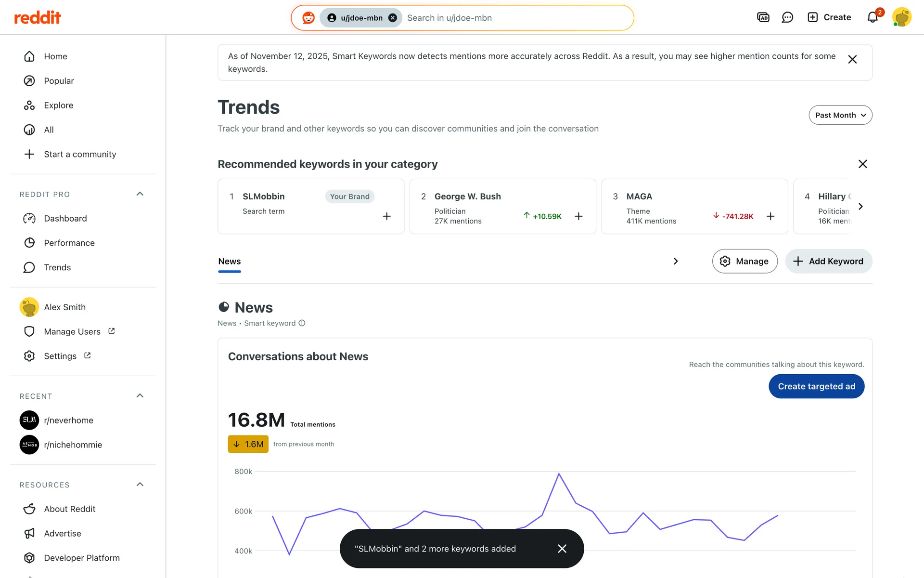The height and width of the screenshot is (578, 924).
Task: Close the Smart Keywords announcement banner
Action: pos(852,60)
